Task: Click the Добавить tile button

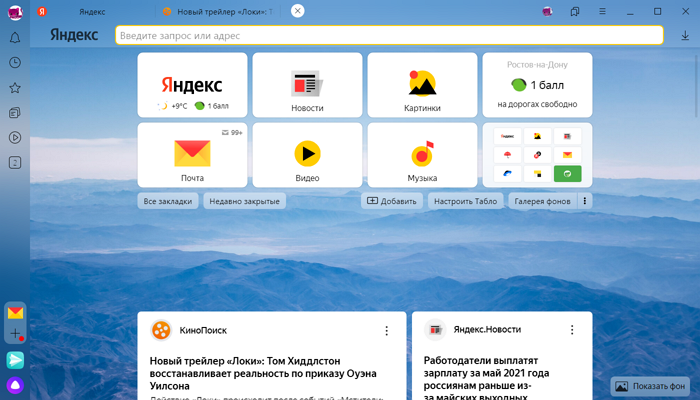Action: 392,201
